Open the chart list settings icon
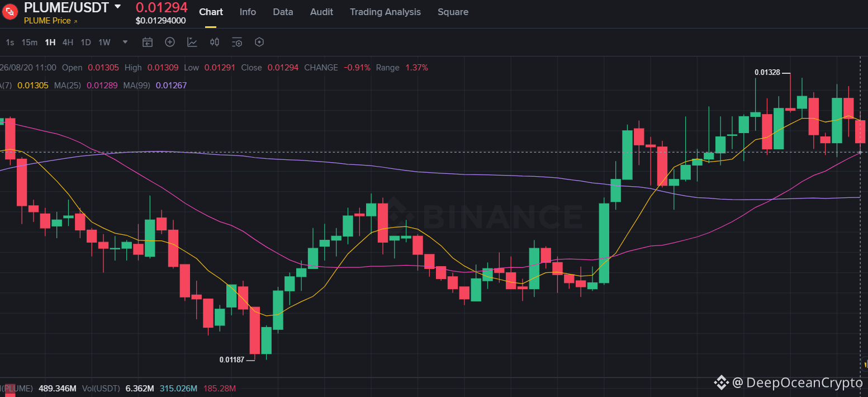868x397 pixels. click(237, 42)
